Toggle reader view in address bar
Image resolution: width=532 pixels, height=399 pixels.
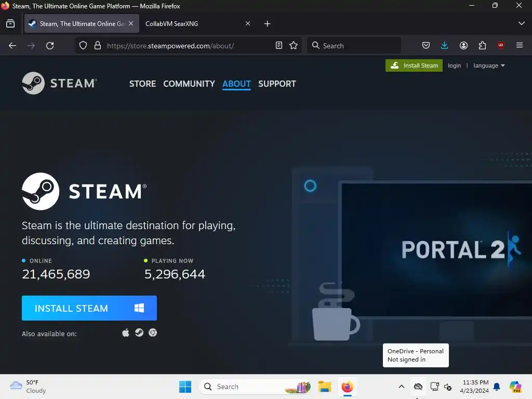point(279,46)
